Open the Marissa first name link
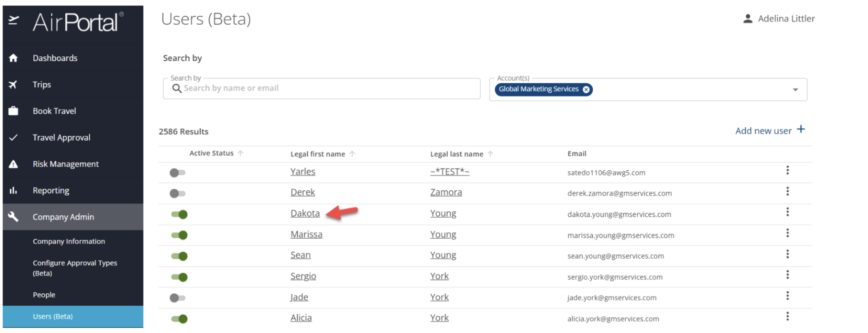 tap(306, 234)
